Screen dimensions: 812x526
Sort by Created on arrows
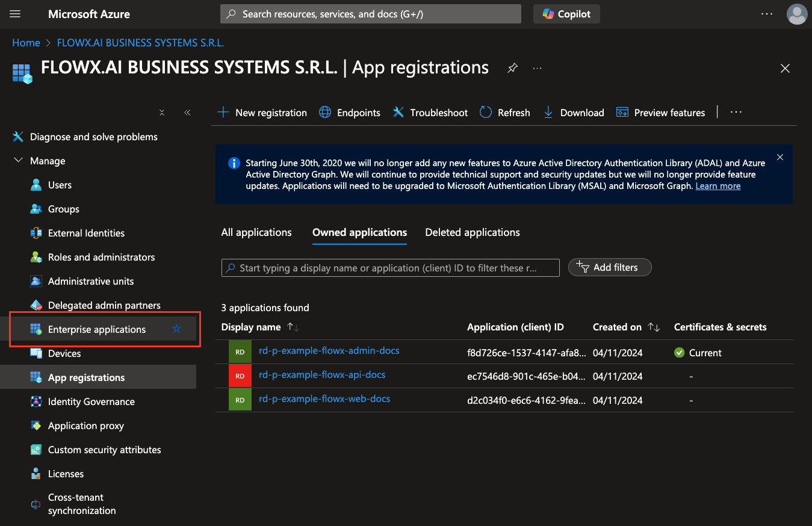point(654,327)
